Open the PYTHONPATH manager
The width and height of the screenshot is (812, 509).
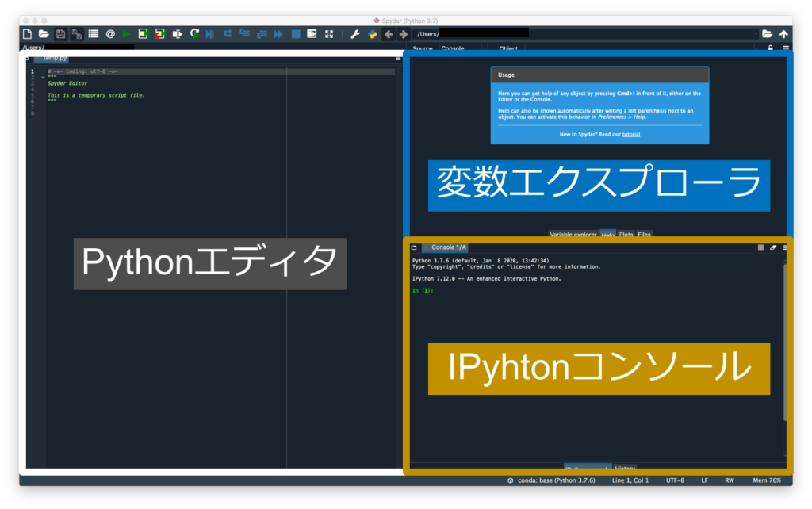(373, 35)
